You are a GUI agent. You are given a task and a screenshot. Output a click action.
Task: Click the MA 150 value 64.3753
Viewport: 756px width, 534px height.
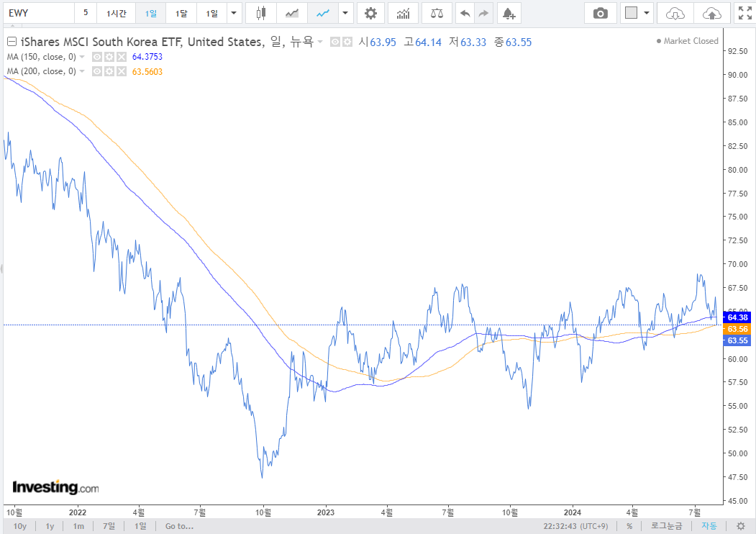click(147, 57)
